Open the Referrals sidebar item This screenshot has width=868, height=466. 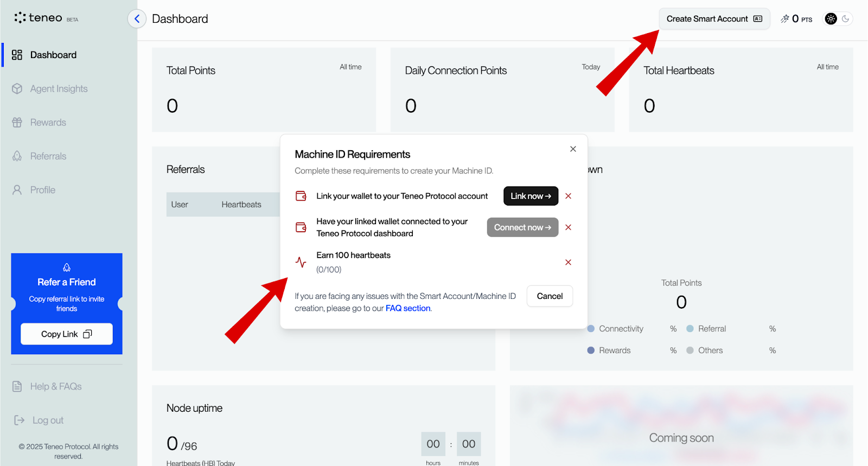click(48, 156)
